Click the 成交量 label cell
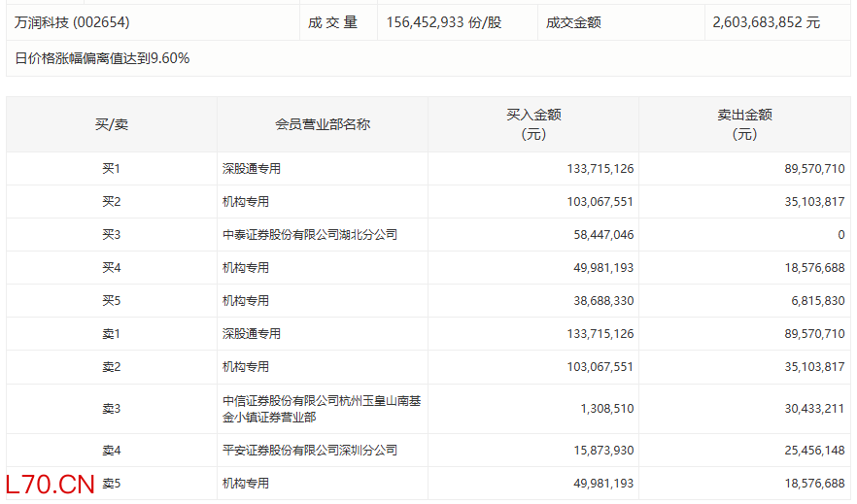Screen dimensions: 857x504 (333, 21)
